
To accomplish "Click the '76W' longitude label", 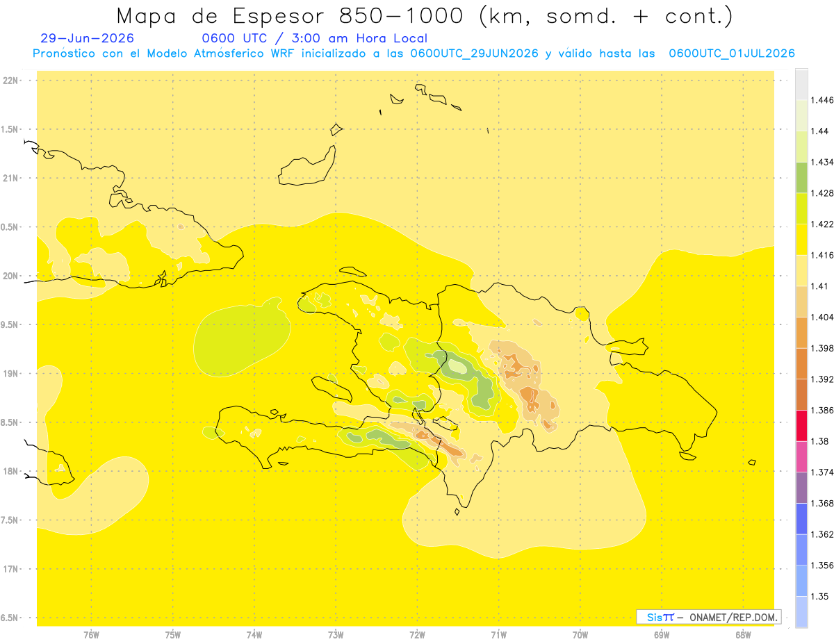I will click(x=91, y=634).
